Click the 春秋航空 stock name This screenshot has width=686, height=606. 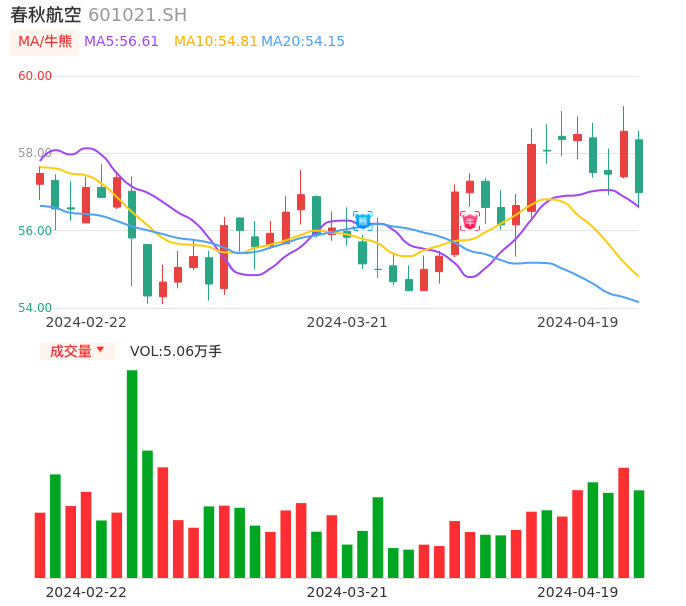[x=45, y=15]
